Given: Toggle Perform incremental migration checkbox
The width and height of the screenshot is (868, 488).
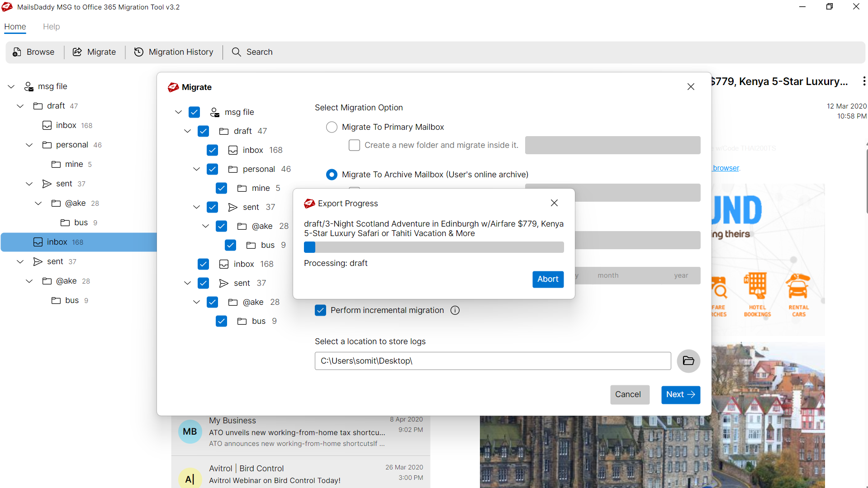Looking at the screenshot, I should click(x=320, y=310).
